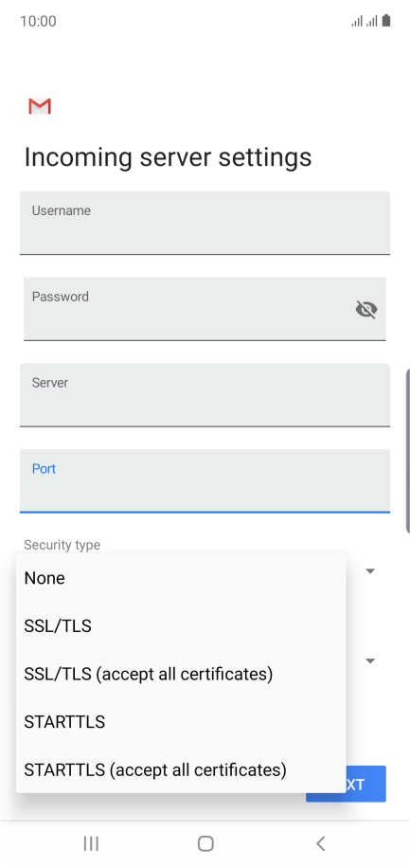Image resolution: width=410 pixels, height=868 pixels.
Task: Tap the signal strength indicator
Action: (364, 22)
